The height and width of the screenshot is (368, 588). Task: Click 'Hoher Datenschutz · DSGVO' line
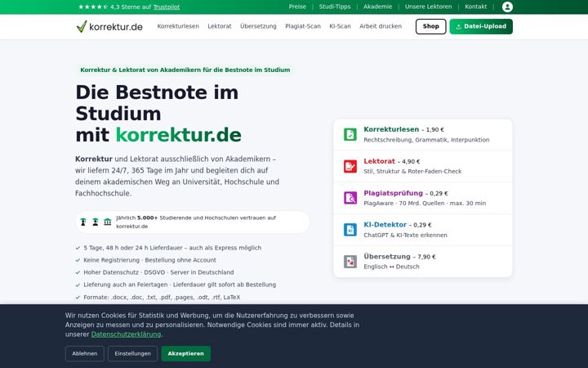pyautogui.click(x=158, y=272)
